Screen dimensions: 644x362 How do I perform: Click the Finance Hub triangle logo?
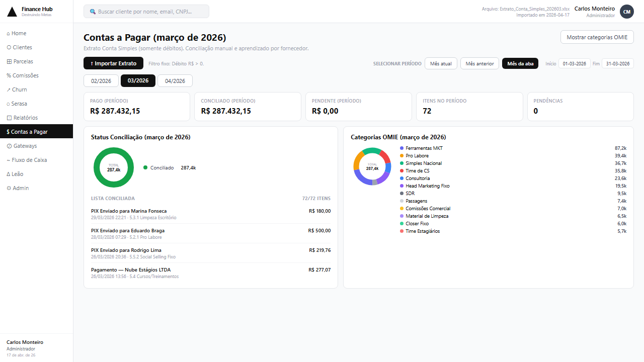[x=12, y=12]
